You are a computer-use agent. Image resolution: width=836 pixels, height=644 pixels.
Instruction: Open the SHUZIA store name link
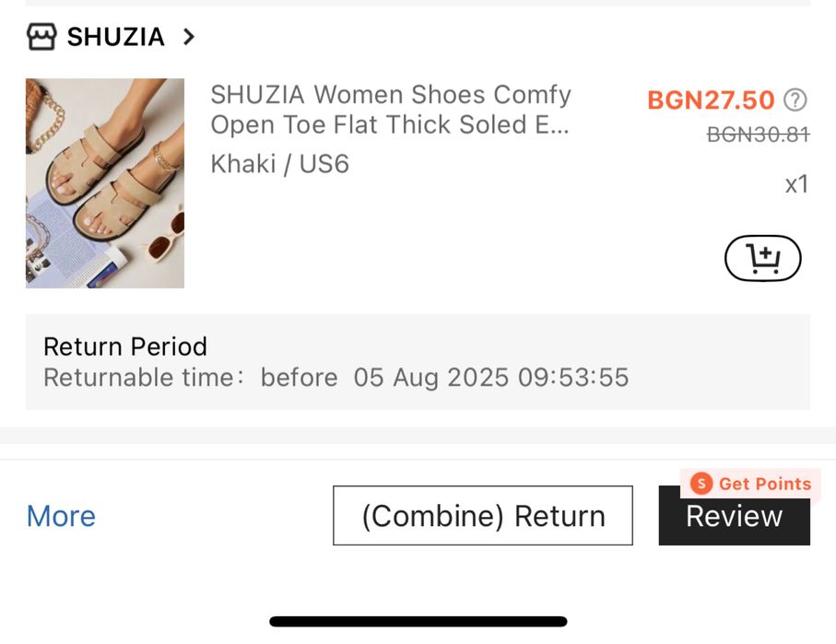[x=115, y=37]
